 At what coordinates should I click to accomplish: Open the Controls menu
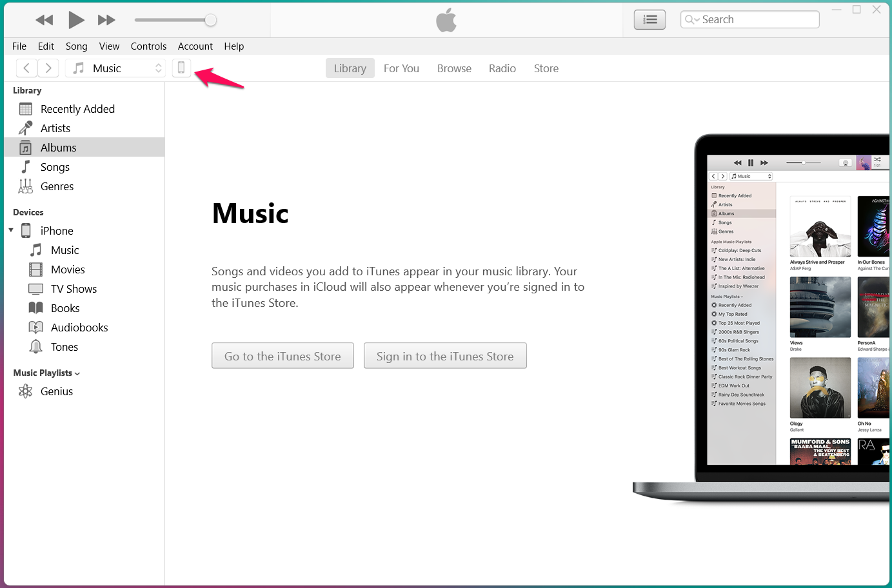pyautogui.click(x=148, y=46)
